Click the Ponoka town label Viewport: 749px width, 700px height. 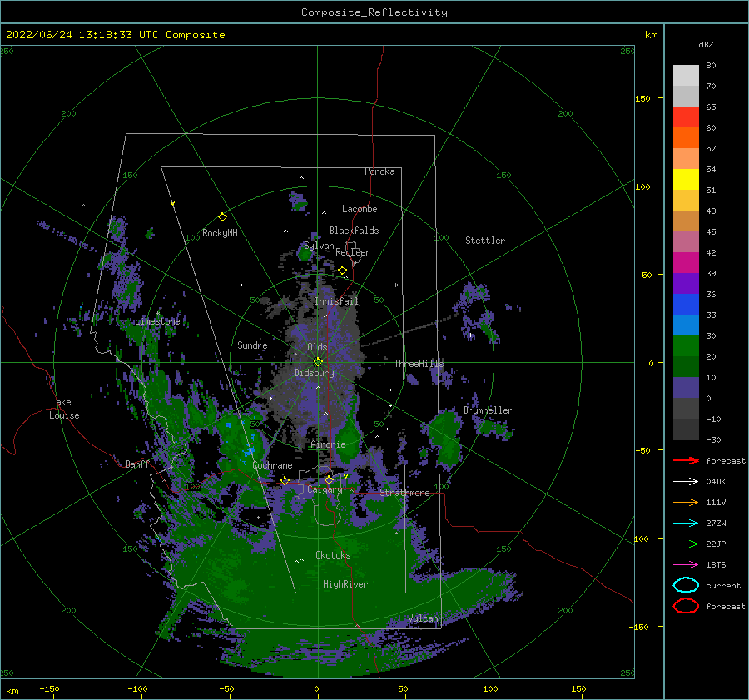[379, 171]
